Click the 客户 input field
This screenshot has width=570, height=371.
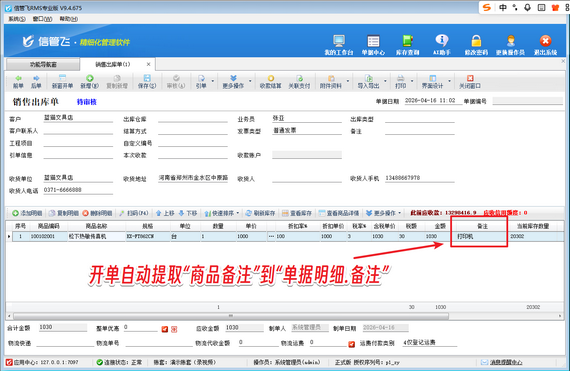point(78,118)
